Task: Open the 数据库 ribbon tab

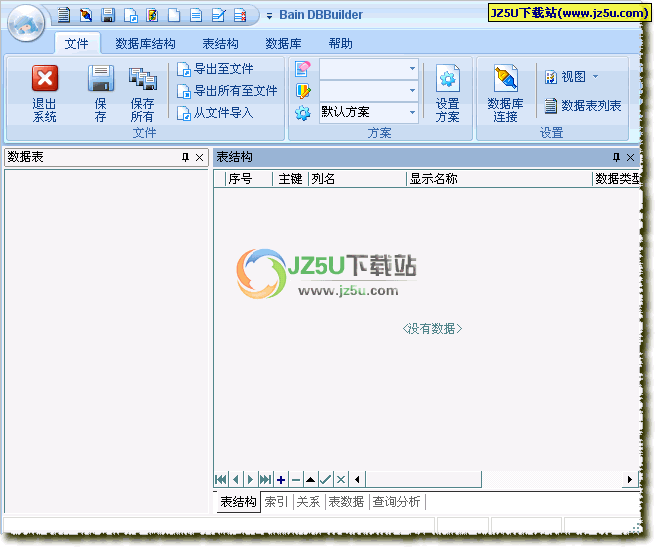Action: 284,43
